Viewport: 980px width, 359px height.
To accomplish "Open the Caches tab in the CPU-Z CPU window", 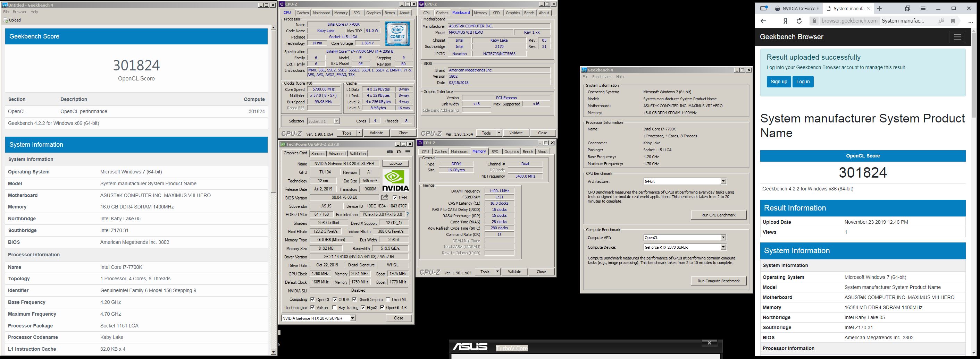I will click(x=302, y=13).
